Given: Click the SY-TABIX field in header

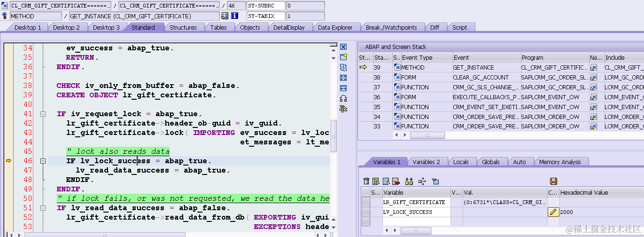Looking at the screenshot, I should tap(266, 16).
